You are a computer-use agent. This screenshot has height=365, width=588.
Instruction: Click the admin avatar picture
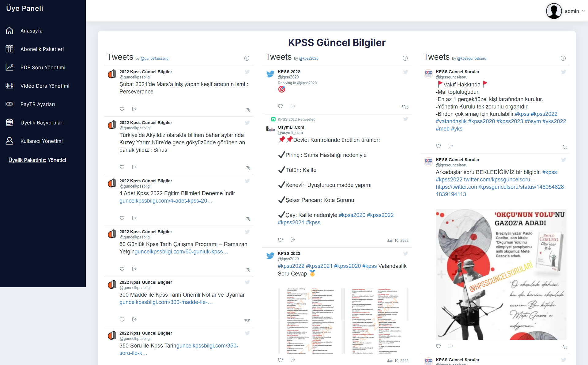click(554, 11)
